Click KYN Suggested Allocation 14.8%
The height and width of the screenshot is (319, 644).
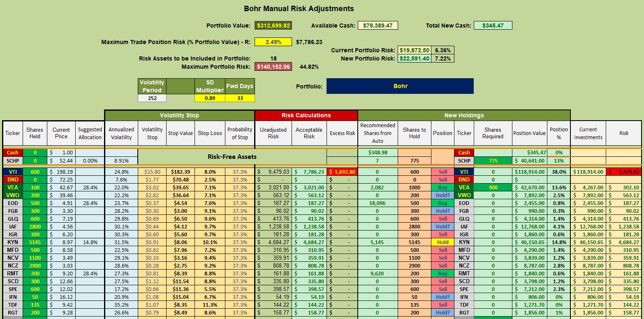tap(90, 242)
